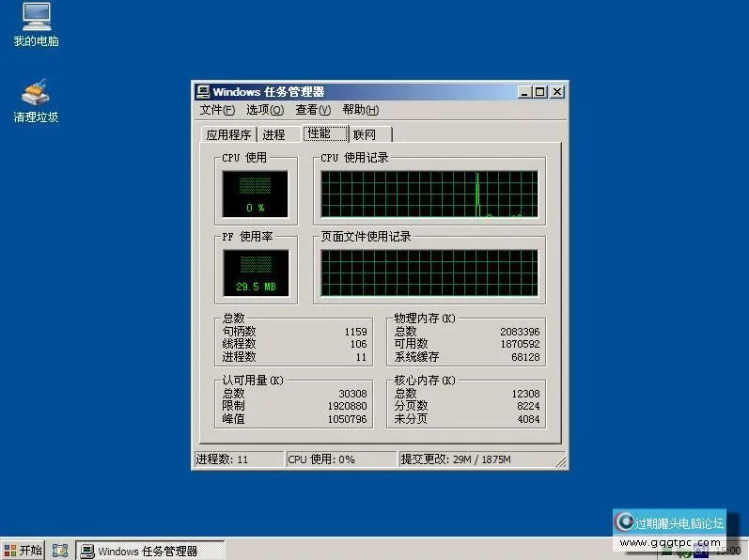Click the 句柄数 value 1159
Screen dimensions: 749x560
(x=355, y=332)
